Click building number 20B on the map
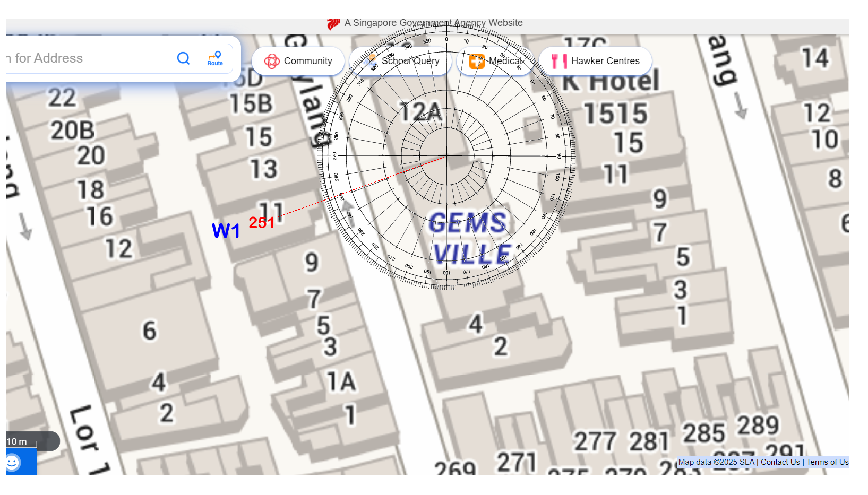 point(73,131)
